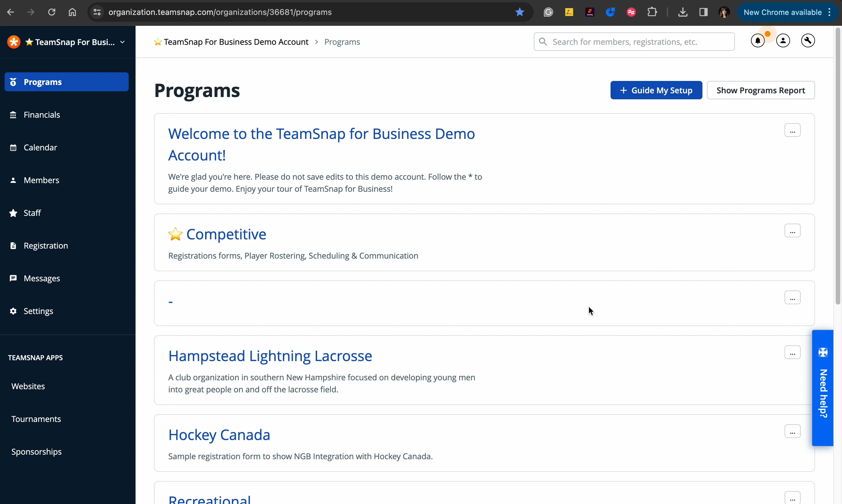The width and height of the screenshot is (842, 504).
Task: Click the TeamSnap orange logo
Action: (14, 42)
